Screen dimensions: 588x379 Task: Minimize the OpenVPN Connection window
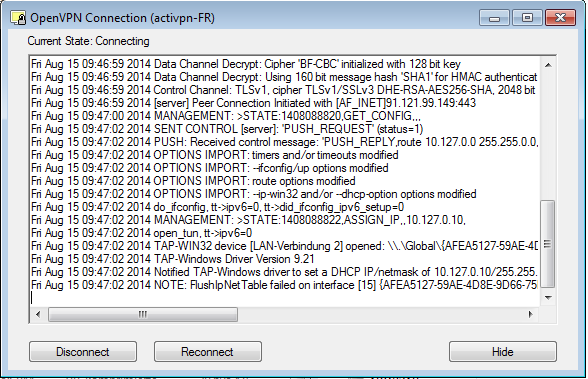(494, 18)
